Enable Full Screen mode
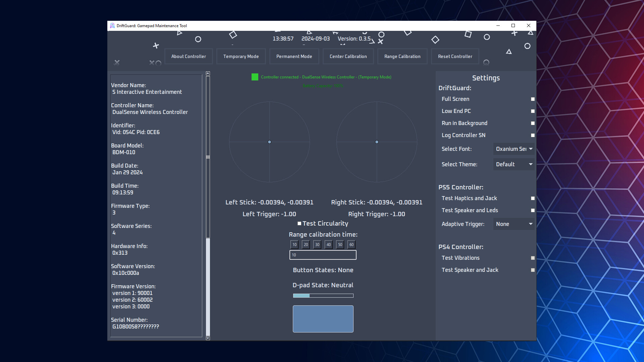This screenshot has width=644, height=362. (x=533, y=99)
